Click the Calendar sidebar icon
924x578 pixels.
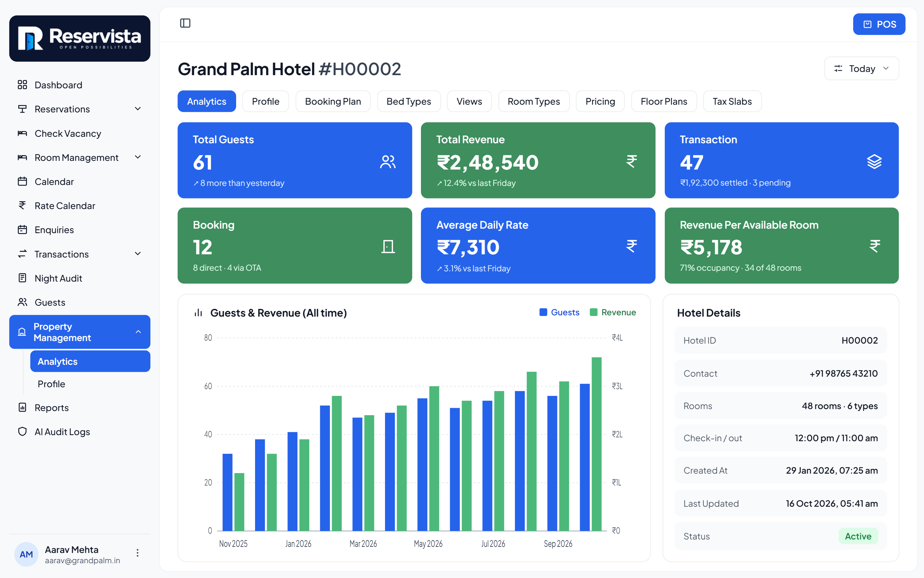point(22,181)
